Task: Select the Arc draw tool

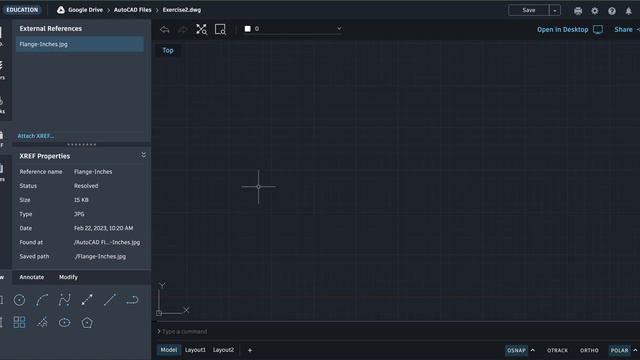Action: (42, 300)
